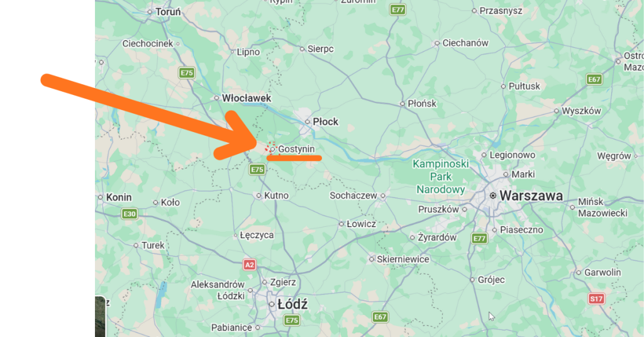Select the Toruń city marker
The image size is (644, 337).
[150, 12]
